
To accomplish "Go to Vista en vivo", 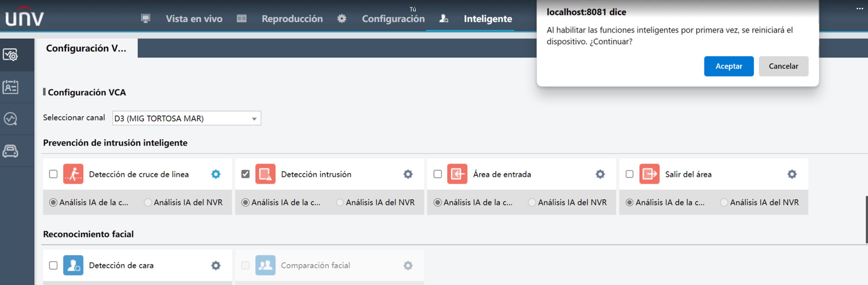I will tap(194, 19).
